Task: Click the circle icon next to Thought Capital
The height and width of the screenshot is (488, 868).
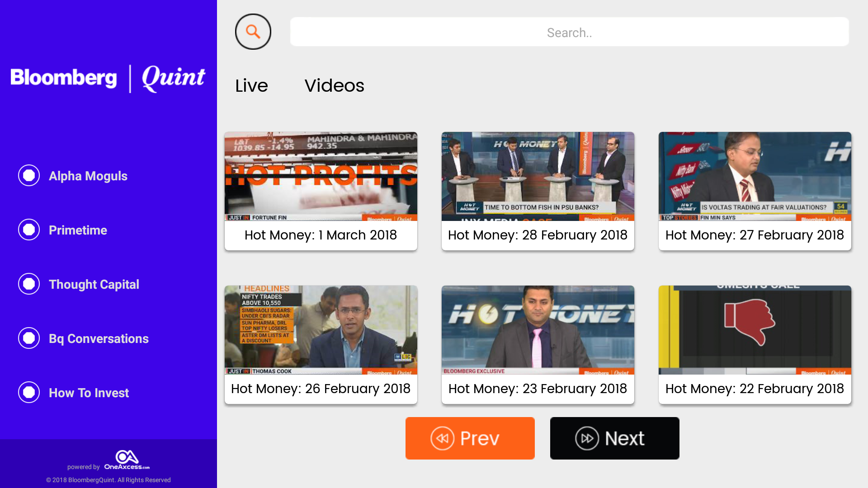Action: [x=28, y=284]
